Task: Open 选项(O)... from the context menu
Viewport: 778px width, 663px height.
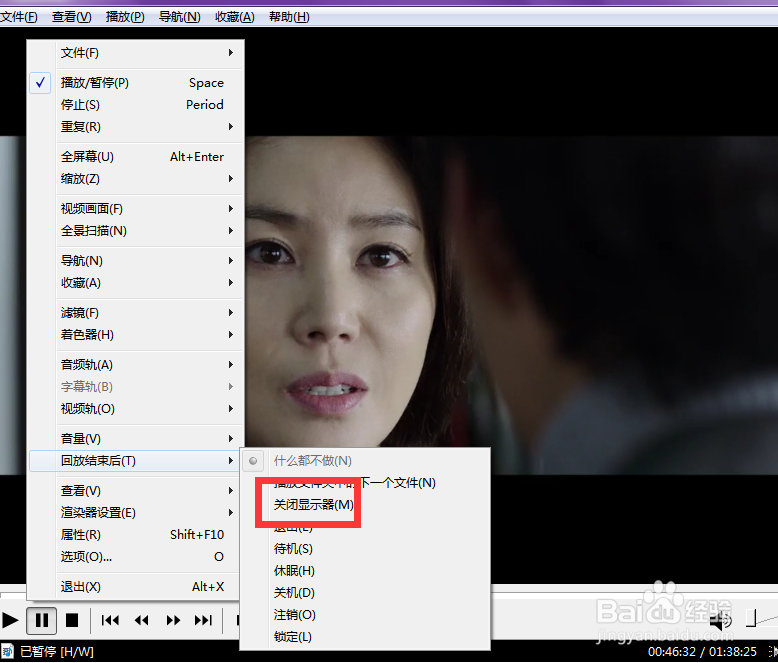Action: coord(136,557)
